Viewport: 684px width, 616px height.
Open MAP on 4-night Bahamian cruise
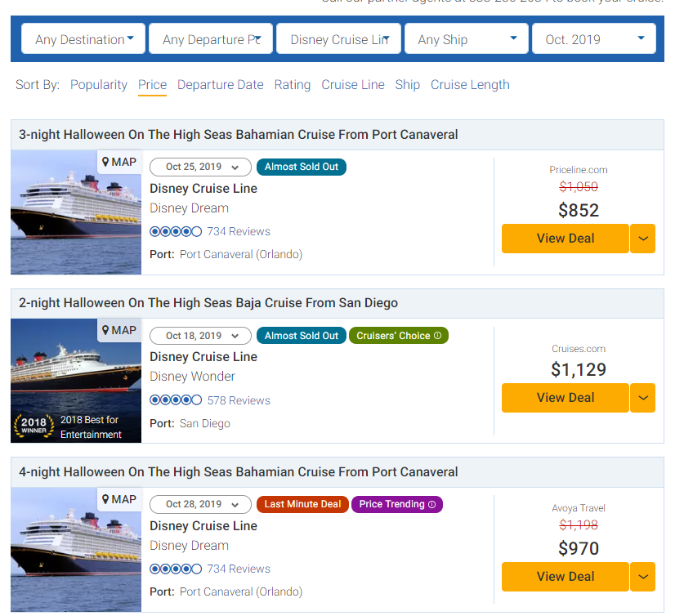119,499
